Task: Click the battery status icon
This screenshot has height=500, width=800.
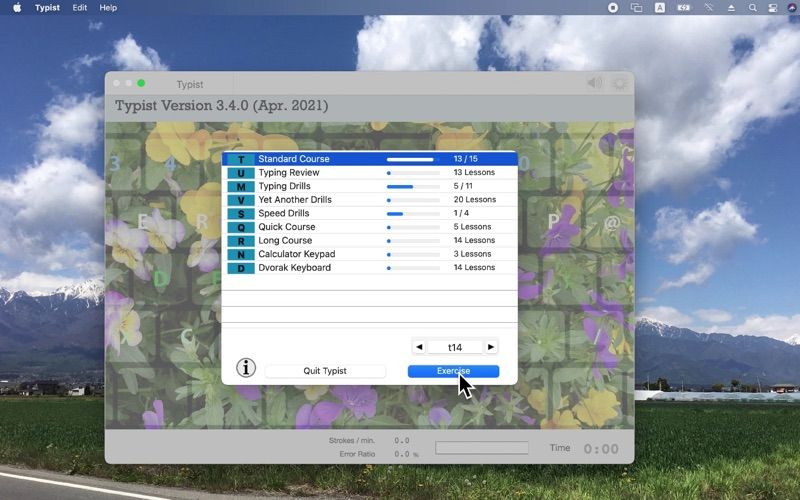Action: (x=684, y=8)
